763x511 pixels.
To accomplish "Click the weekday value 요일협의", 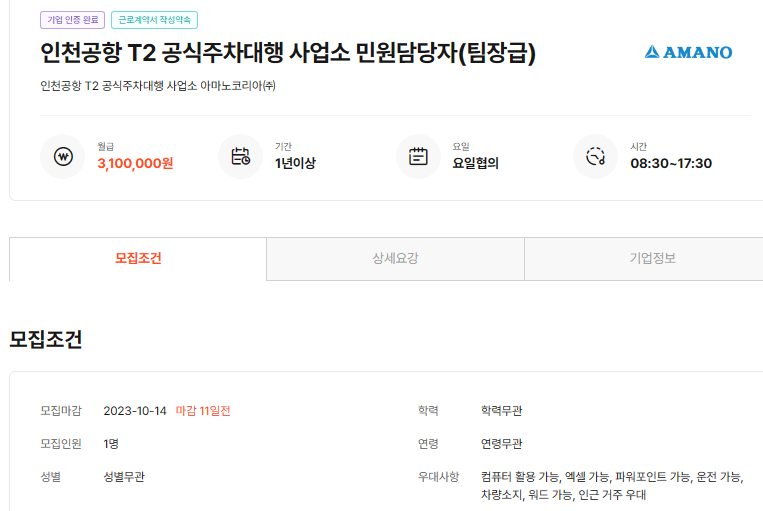I will tap(475, 163).
